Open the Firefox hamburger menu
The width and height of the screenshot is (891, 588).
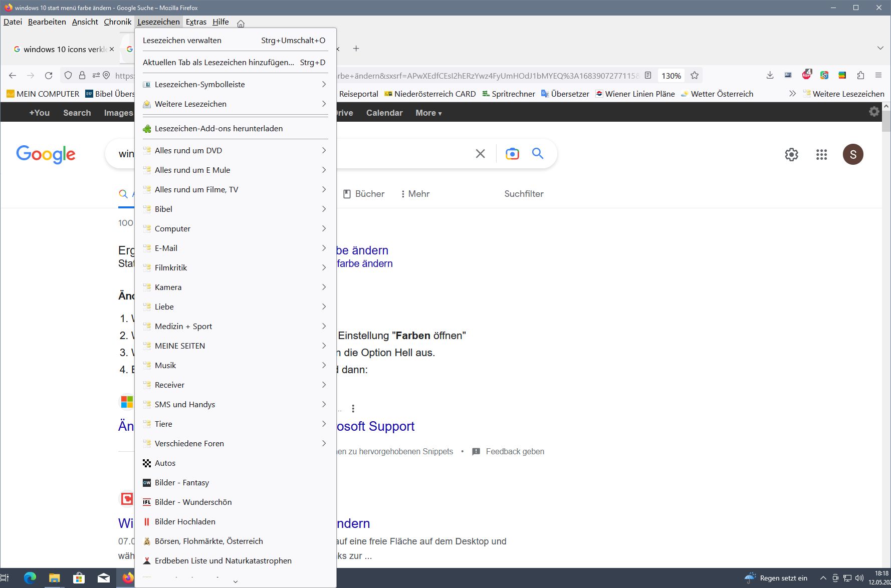pyautogui.click(x=878, y=76)
